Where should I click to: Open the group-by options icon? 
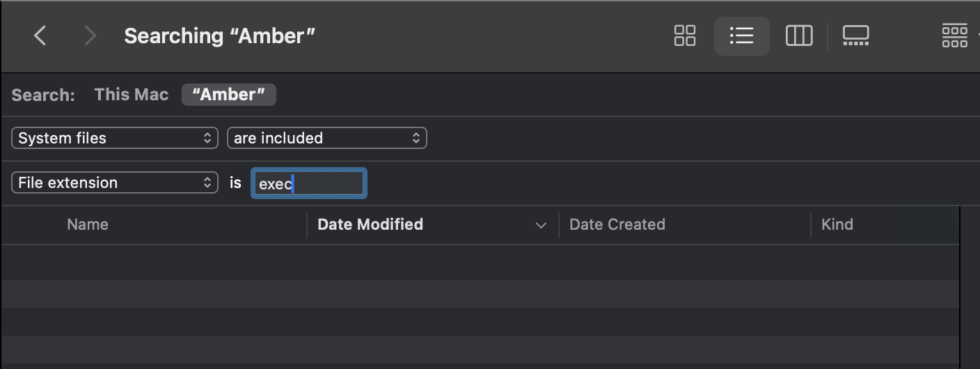point(955,36)
